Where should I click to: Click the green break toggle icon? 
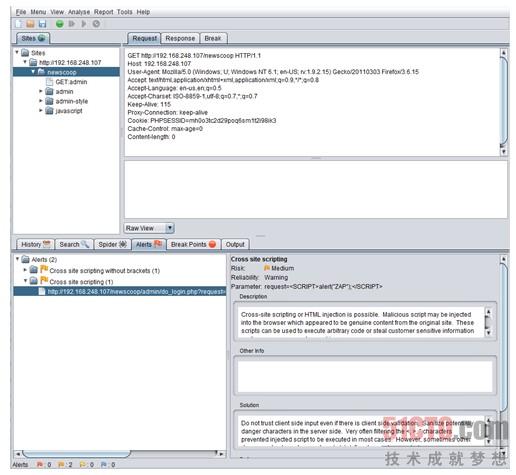60,24
